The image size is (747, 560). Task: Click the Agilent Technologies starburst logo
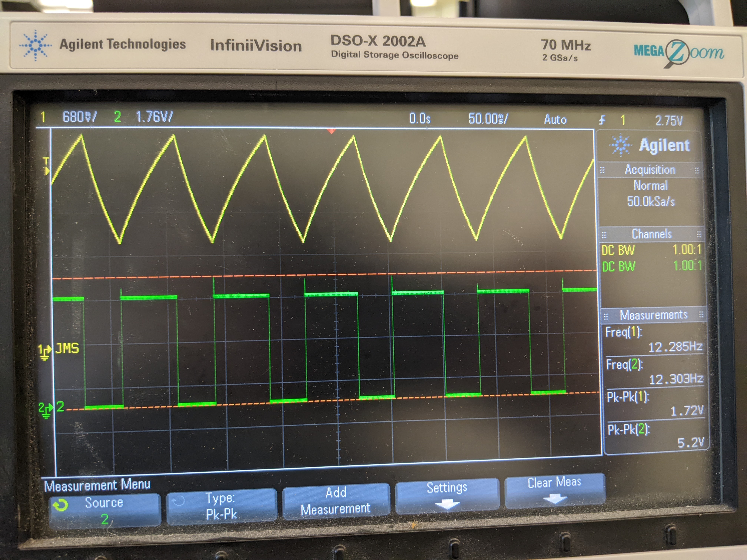(x=35, y=45)
